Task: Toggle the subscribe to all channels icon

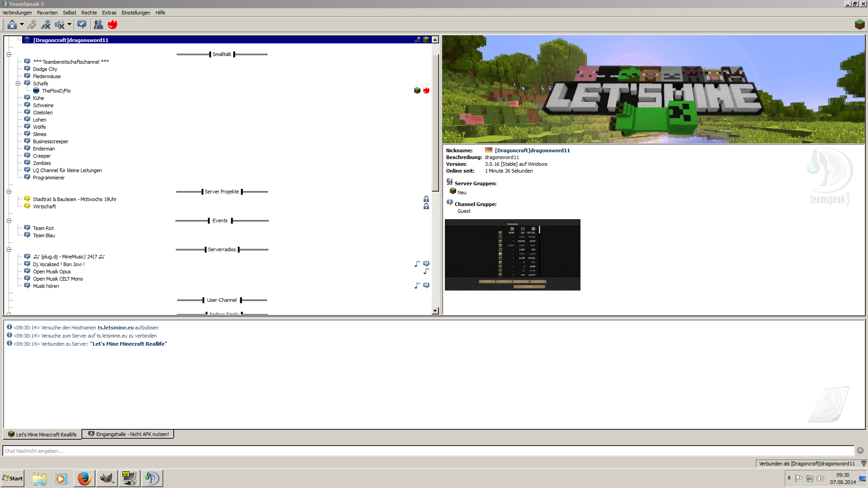Action: (82, 24)
